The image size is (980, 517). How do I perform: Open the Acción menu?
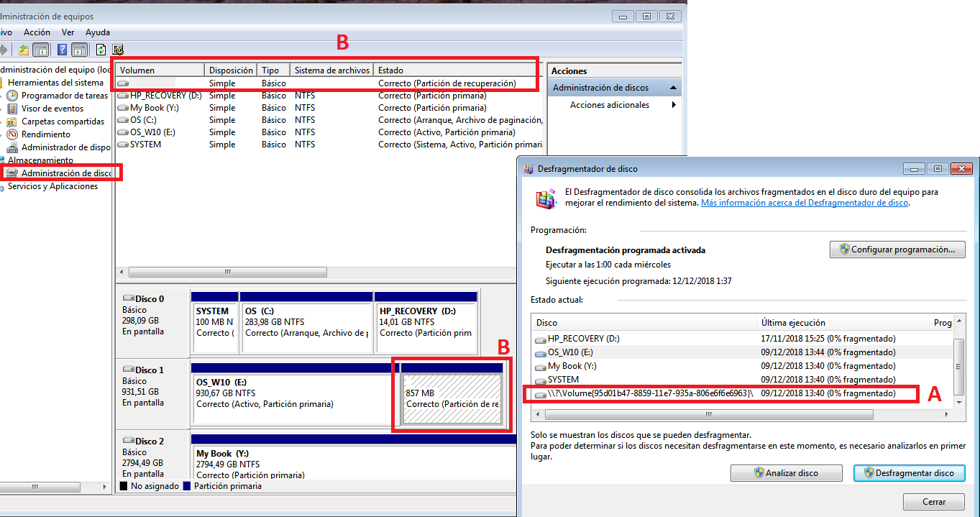[x=37, y=32]
